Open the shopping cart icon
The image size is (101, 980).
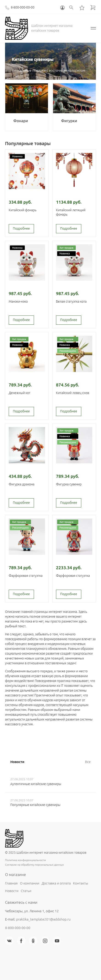93,7
